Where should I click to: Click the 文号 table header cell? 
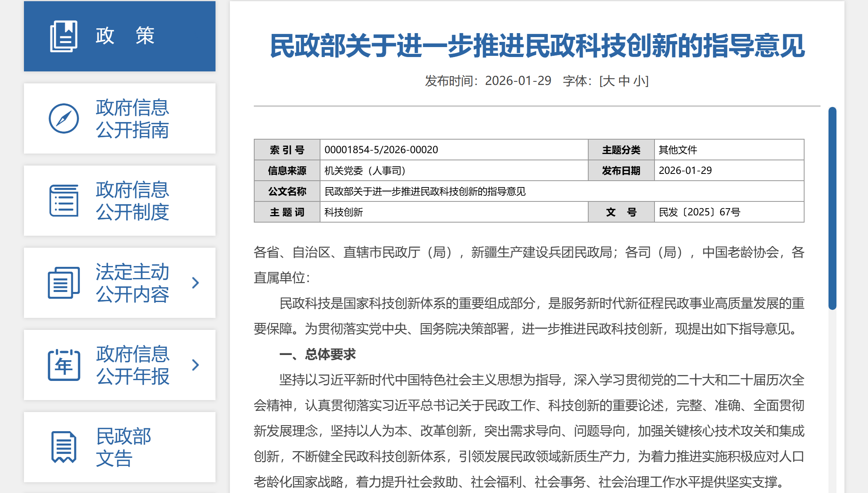[x=621, y=212]
